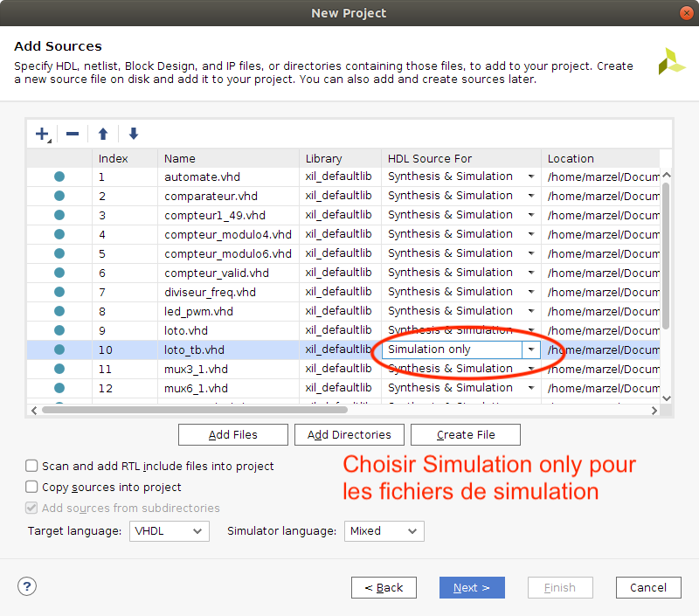The height and width of the screenshot is (616, 699).
Task: Click the xil_defaultlib cell for automate.vhd
Action: 339,176
